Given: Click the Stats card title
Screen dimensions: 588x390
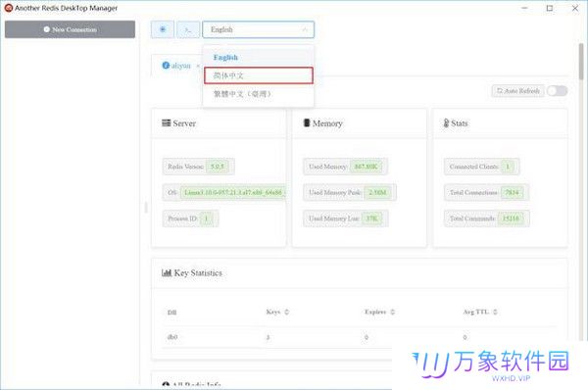Looking at the screenshot, I should [460, 123].
